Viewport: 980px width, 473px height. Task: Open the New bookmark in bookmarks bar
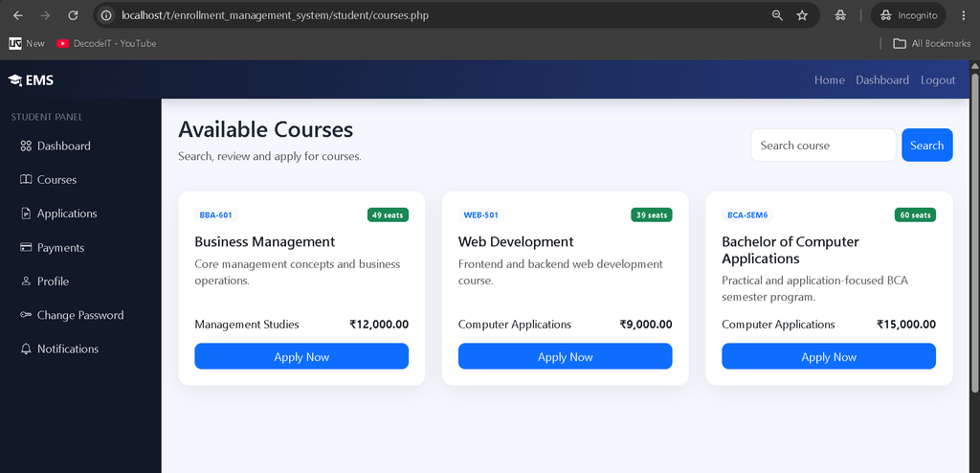(27, 43)
